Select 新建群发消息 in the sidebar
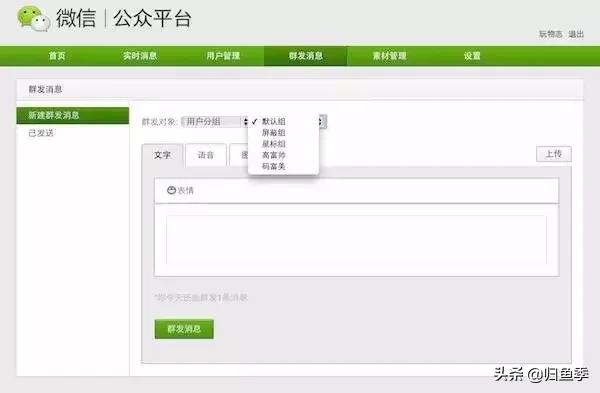Viewport: 600px width, 393px height. pyautogui.click(x=73, y=115)
